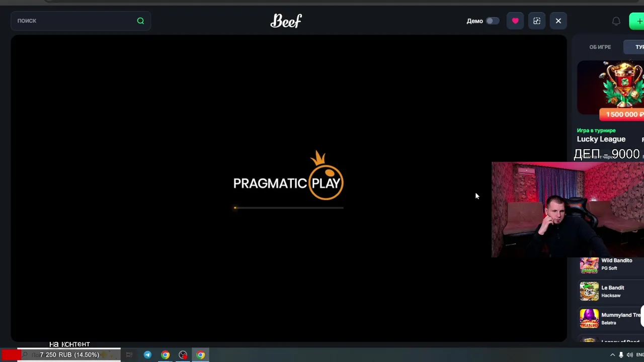The width and height of the screenshot is (644, 362).
Task: Open the trophy tournament banner
Action: (x=610, y=88)
